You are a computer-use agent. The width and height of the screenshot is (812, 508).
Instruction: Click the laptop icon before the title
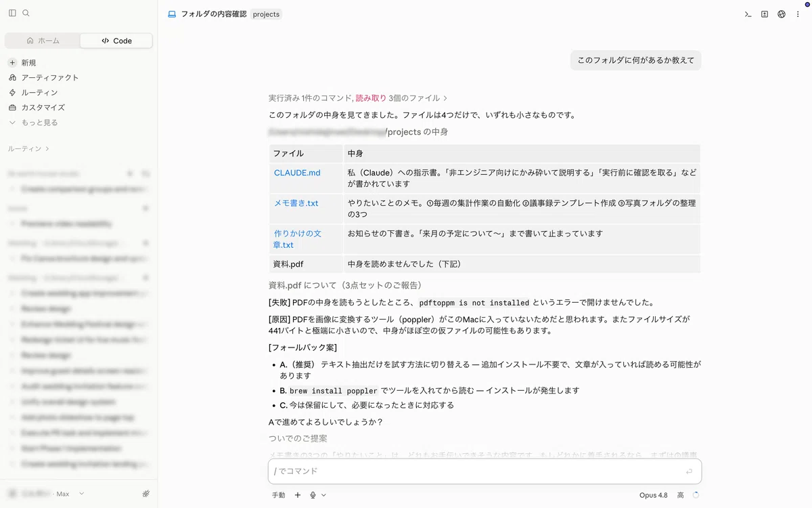(172, 14)
